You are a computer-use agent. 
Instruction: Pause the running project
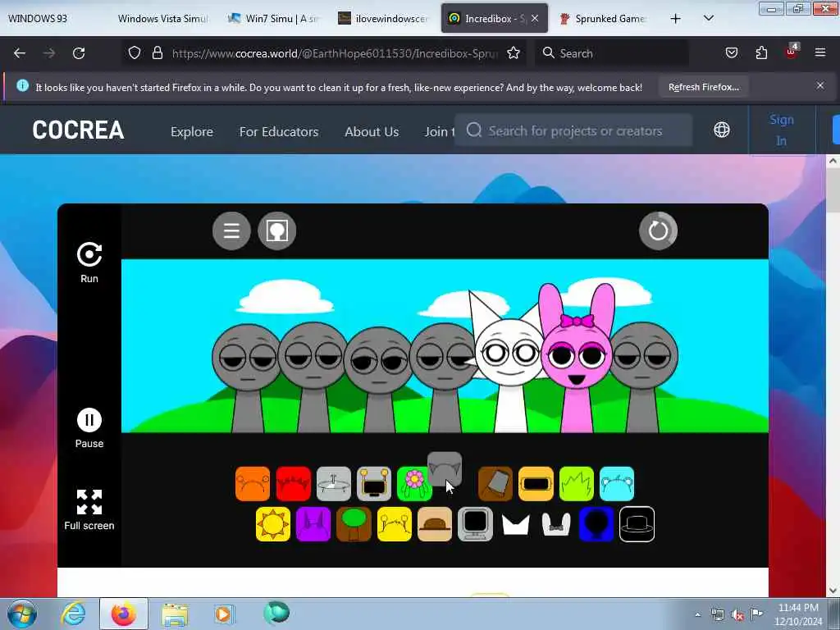click(x=89, y=420)
